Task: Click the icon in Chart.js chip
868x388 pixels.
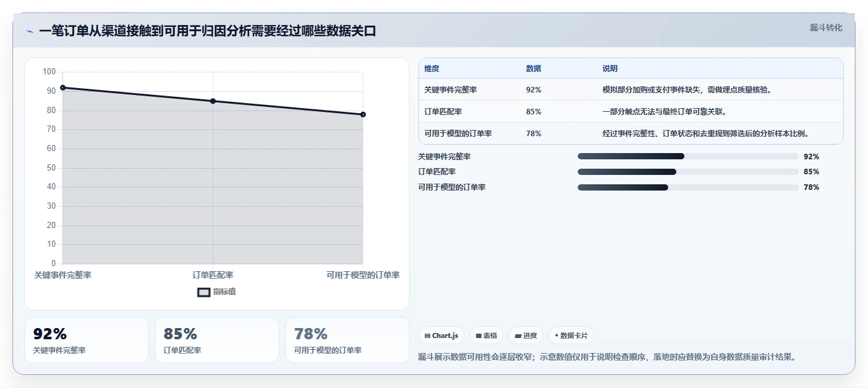Action: (x=427, y=336)
